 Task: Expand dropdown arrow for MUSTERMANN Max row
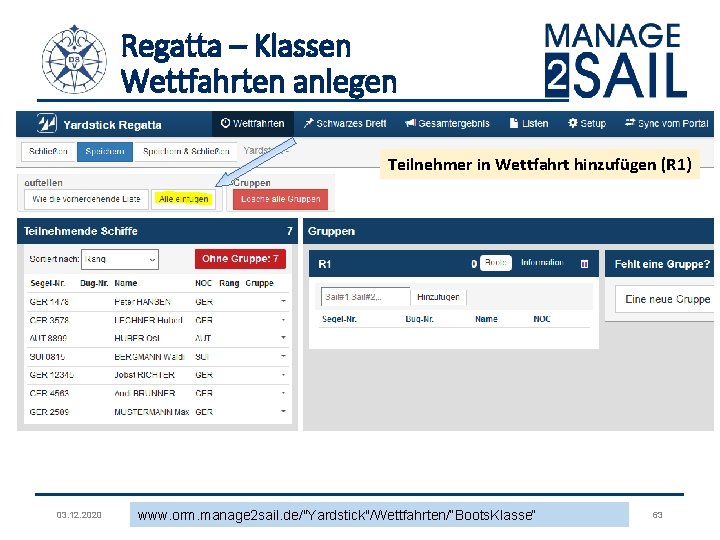click(283, 411)
